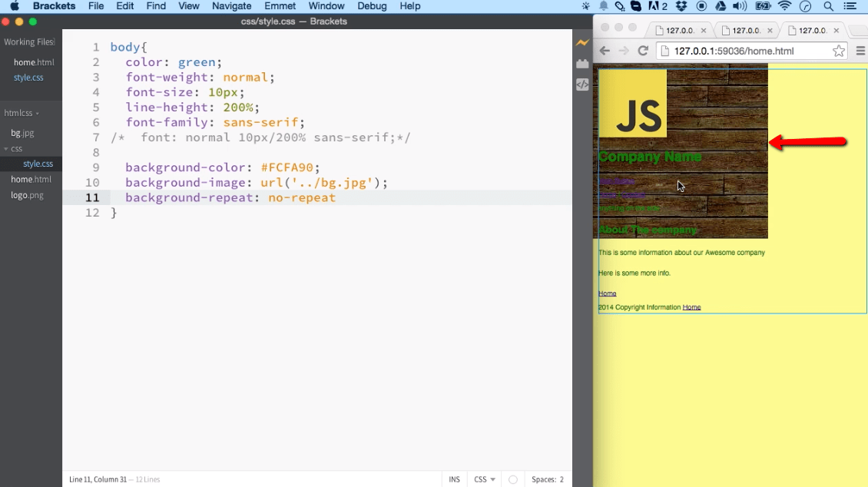Open the CSS language mode dropdown
The width and height of the screenshot is (868, 487).
pyautogui.click(x=484, y=479)
